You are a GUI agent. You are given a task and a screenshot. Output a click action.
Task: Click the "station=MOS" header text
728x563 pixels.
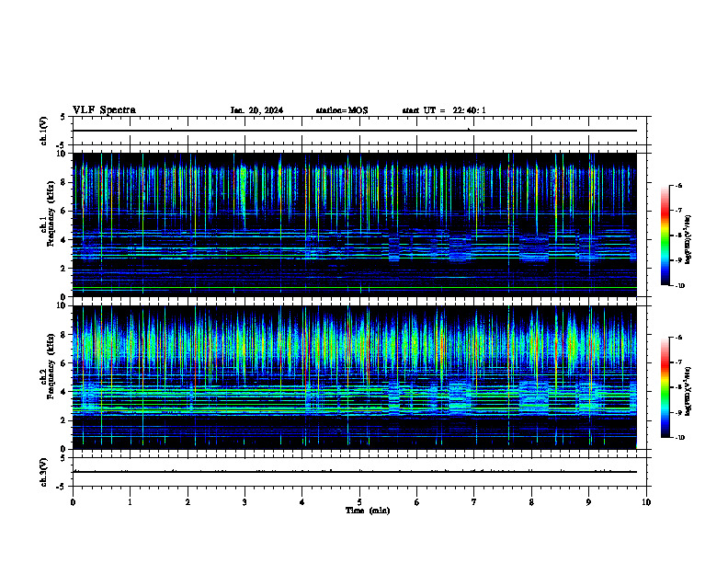coord(342,110)
